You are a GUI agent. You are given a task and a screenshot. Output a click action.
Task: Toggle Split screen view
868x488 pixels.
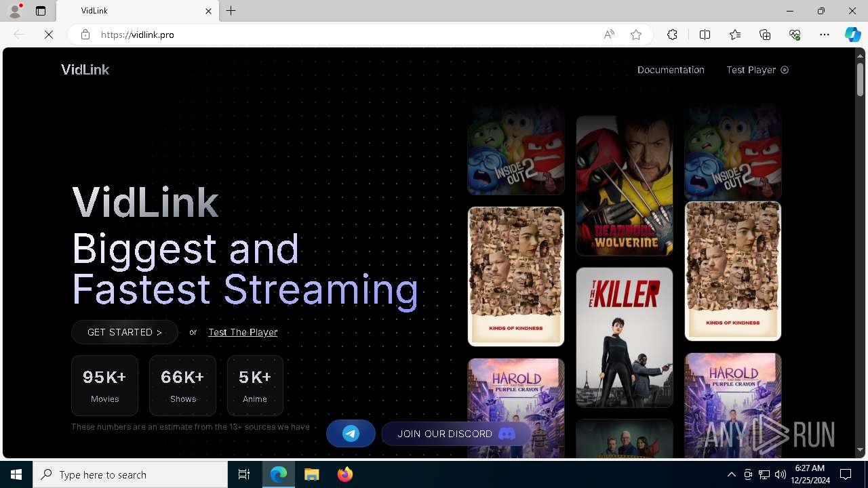click(705, 35)
